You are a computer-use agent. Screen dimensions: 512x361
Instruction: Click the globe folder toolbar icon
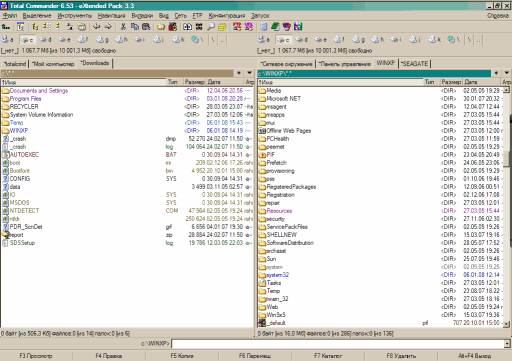pos(82,27)
